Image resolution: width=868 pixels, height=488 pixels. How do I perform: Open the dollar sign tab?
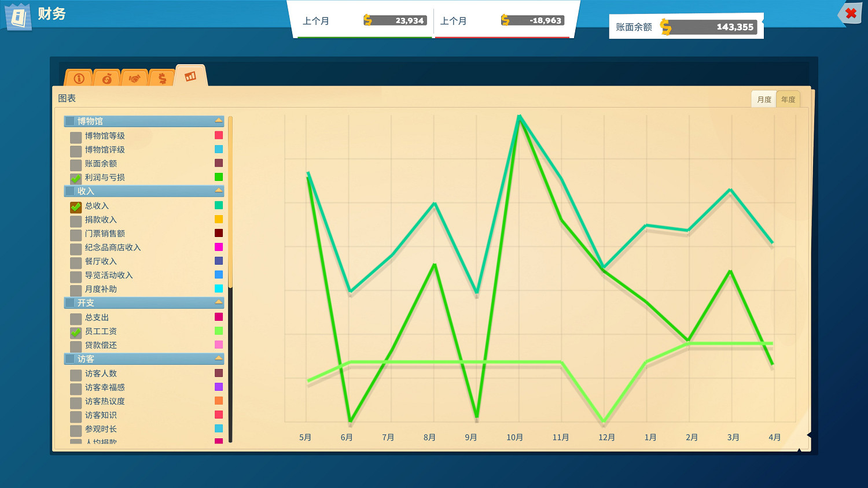click(x=162, y=79)
